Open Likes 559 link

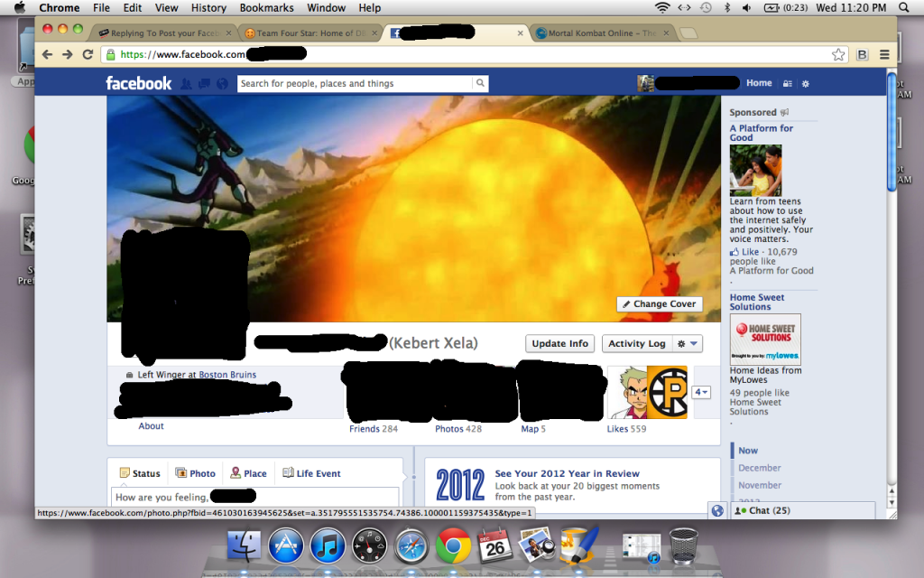pos(626,429)
